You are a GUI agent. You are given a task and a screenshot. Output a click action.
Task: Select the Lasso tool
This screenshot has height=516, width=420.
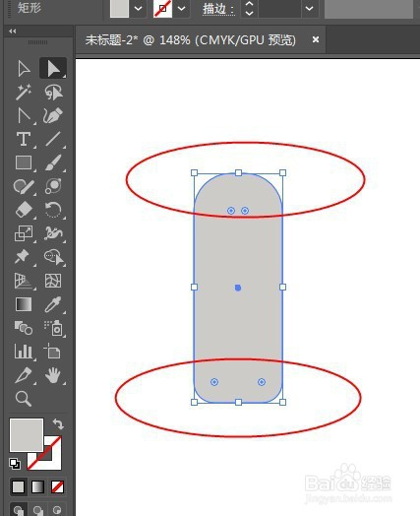pos(53,92)
